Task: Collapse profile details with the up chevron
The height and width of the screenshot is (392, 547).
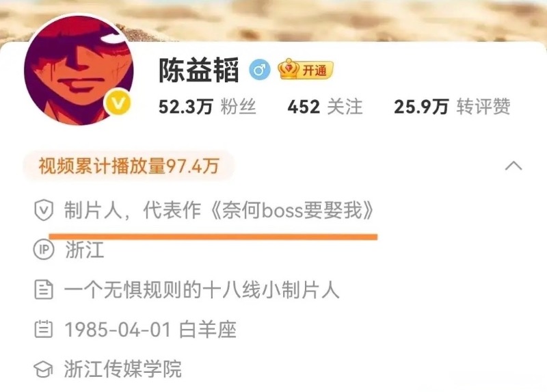Action: point(513,166)
